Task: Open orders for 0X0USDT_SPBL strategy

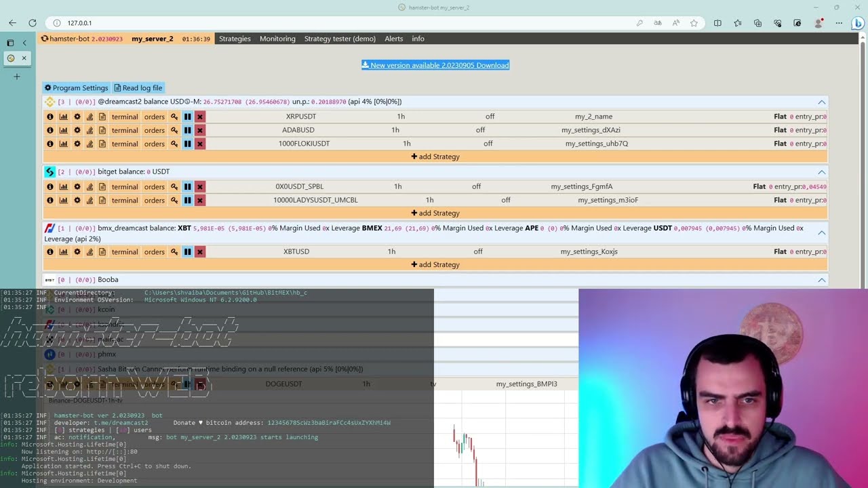Action: click(155, 186)
